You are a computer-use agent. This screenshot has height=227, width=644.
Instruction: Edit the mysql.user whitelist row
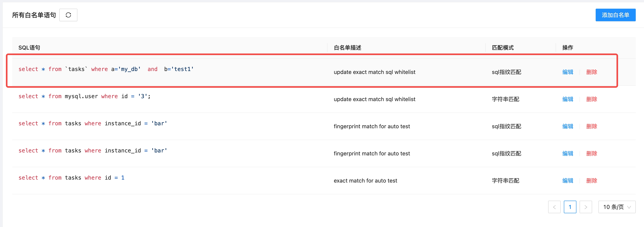568,99
